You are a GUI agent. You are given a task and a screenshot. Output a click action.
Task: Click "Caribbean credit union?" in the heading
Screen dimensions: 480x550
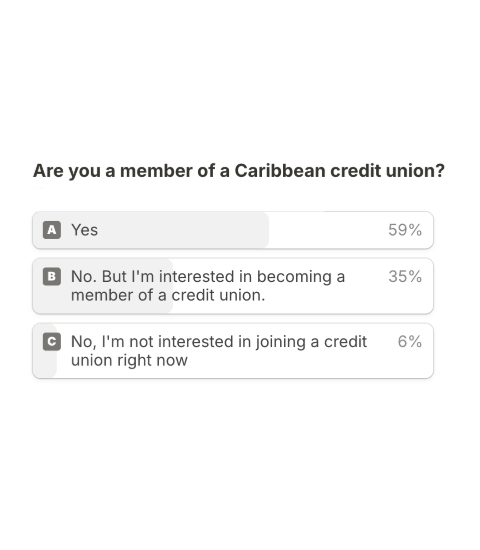click(340, 171)
